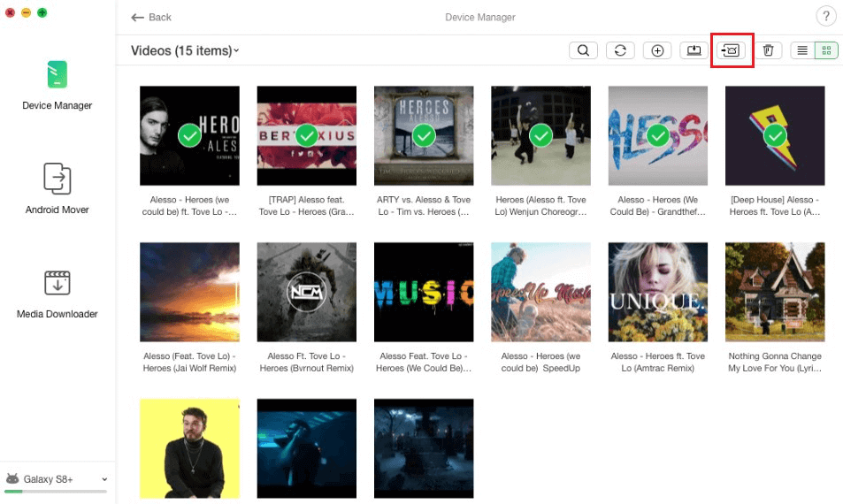Viewport: 843px width, 504px height.
Task: Deselect the [TRAP] Alesso feat. video
Action: [x=306, y=135]
